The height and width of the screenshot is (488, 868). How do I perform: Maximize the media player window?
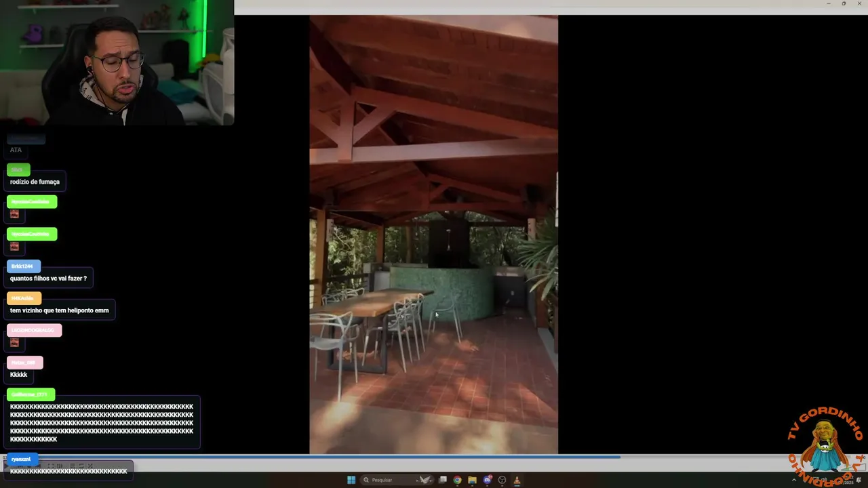point(844,3)
